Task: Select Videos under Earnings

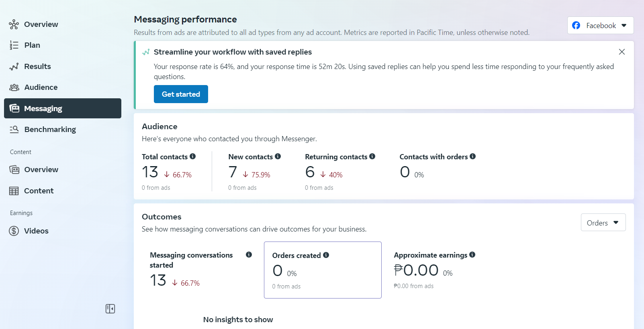Action: pos(36,231)
